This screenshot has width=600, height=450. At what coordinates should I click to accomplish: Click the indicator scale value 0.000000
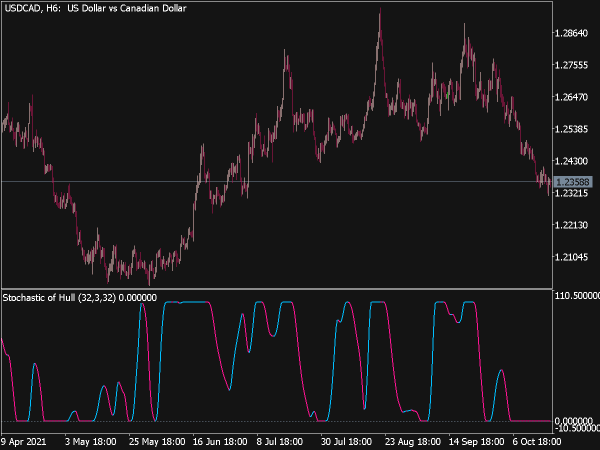click(x=574, y=421)
